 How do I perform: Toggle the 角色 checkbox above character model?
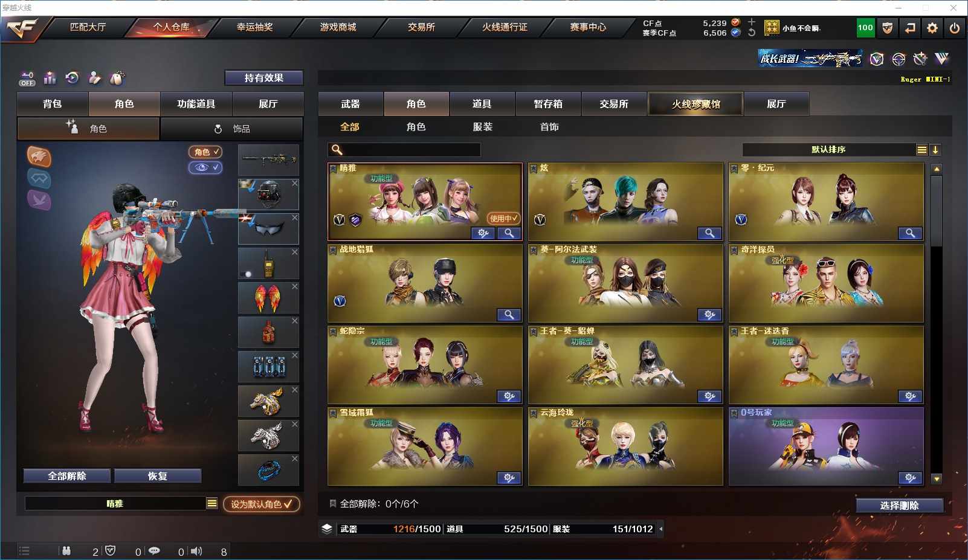coord(205,152)
